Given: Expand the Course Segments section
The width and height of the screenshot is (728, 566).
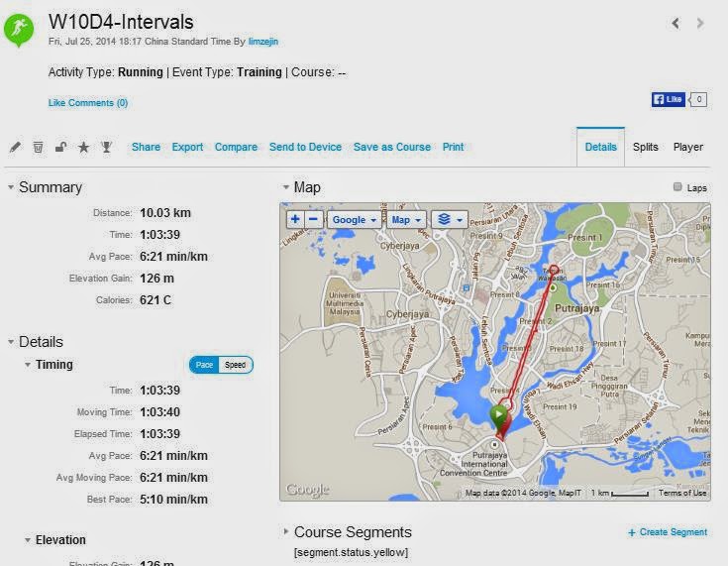Looking at the screenshot, I should (x=286, y=531).
